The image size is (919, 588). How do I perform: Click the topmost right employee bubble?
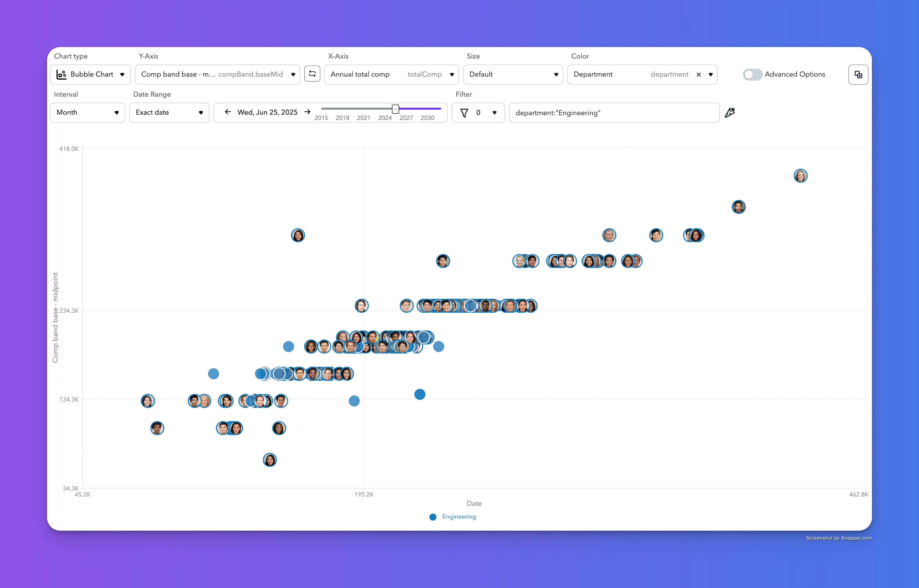tap(800, 176)
